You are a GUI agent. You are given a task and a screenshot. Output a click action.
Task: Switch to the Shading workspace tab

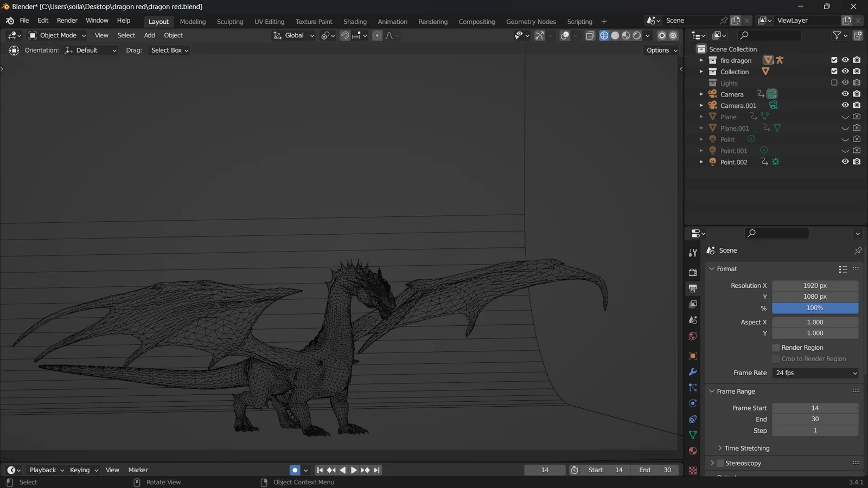point(355,22)
